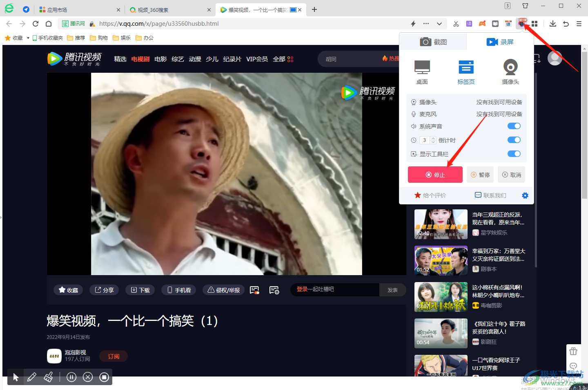Click the undo closed tab icon
588x390 pixels.
click(x=566, y=24)
